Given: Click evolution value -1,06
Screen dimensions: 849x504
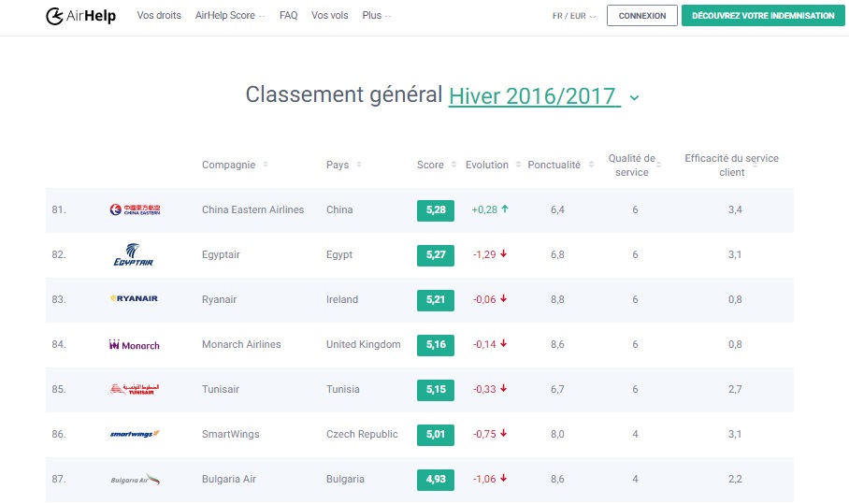Looking at the screenshot, I should [484, 479].
